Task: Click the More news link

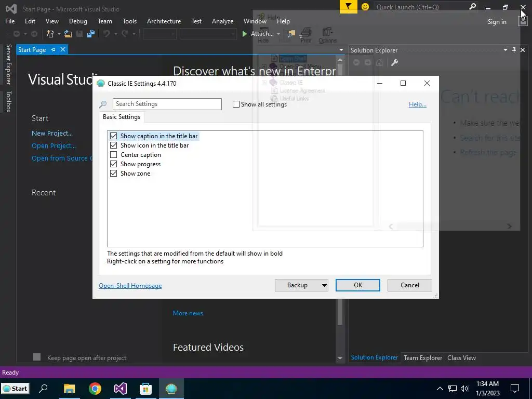Action: coord(188,313)
